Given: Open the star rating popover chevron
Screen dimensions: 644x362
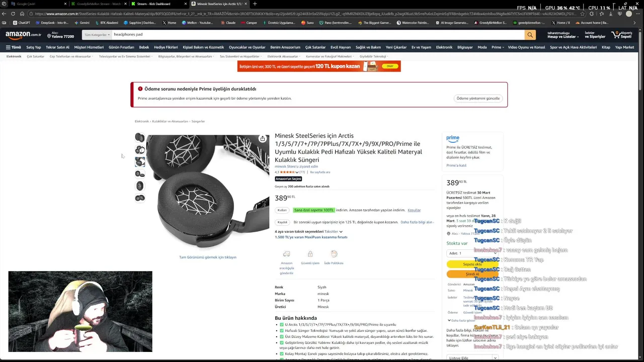Looking at the screenshot, I should pos(297,172).
